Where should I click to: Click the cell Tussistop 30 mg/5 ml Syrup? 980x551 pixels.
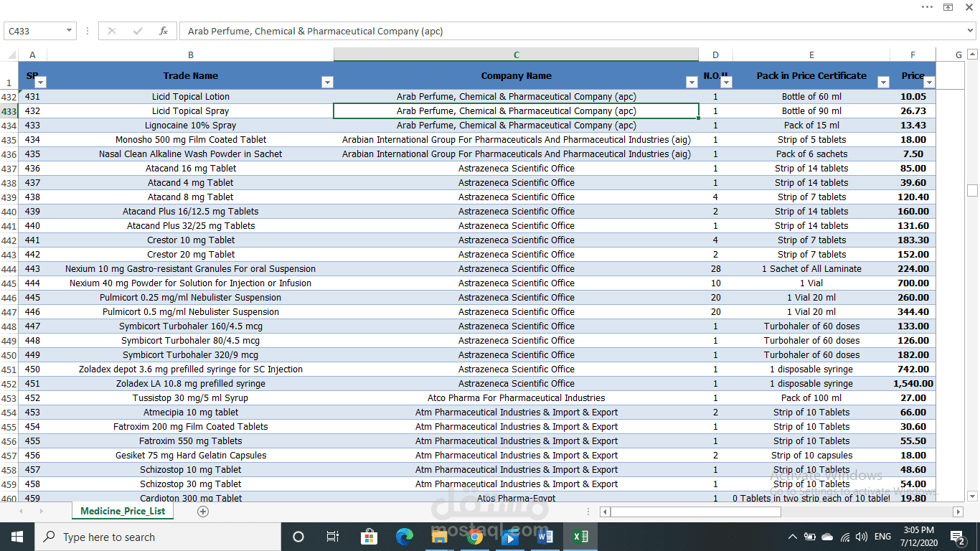tap(191, 398)
